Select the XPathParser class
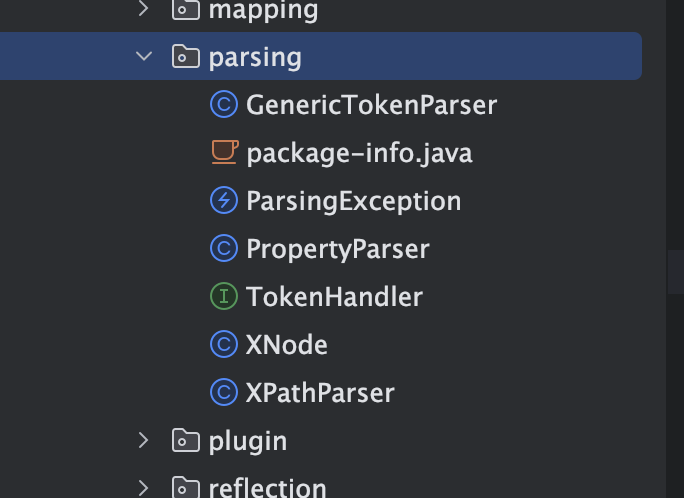 (x=320, y=393)
